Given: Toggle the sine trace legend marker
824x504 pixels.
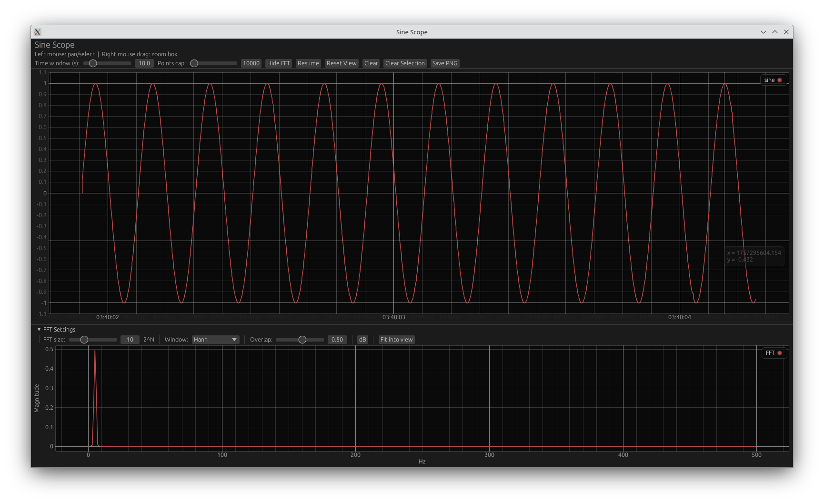Looking at the screenshot, I should click(x=780, y=80).
